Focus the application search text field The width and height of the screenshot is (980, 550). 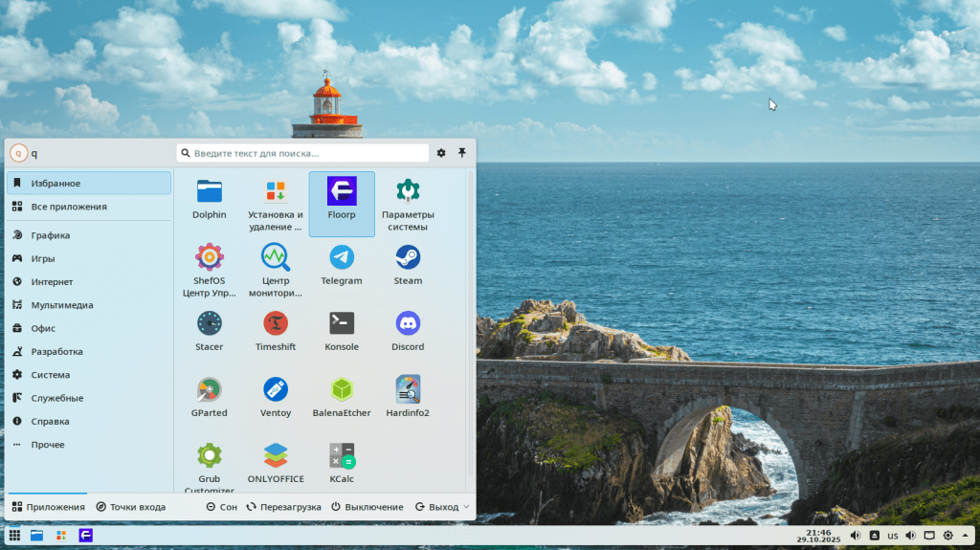coord(302,153)
